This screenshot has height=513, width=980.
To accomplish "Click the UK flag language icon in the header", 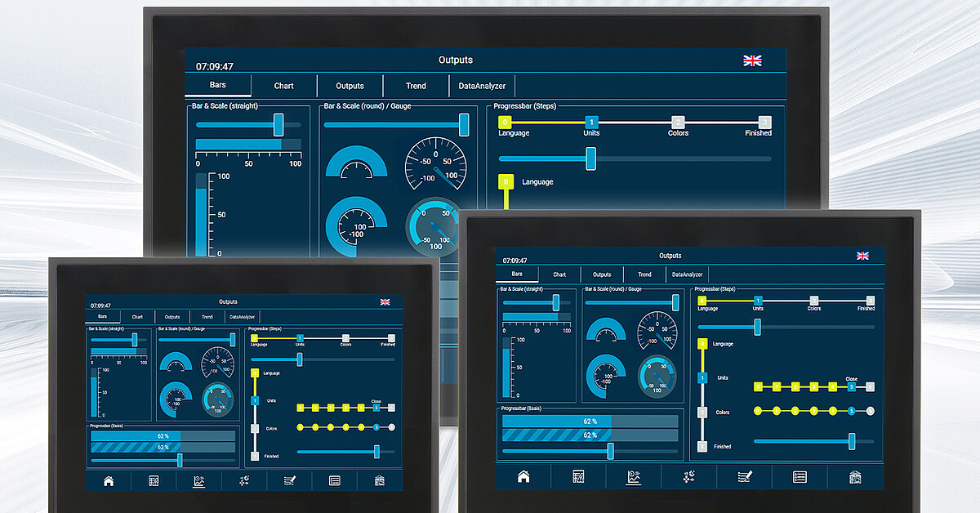I will click(753, 60).
